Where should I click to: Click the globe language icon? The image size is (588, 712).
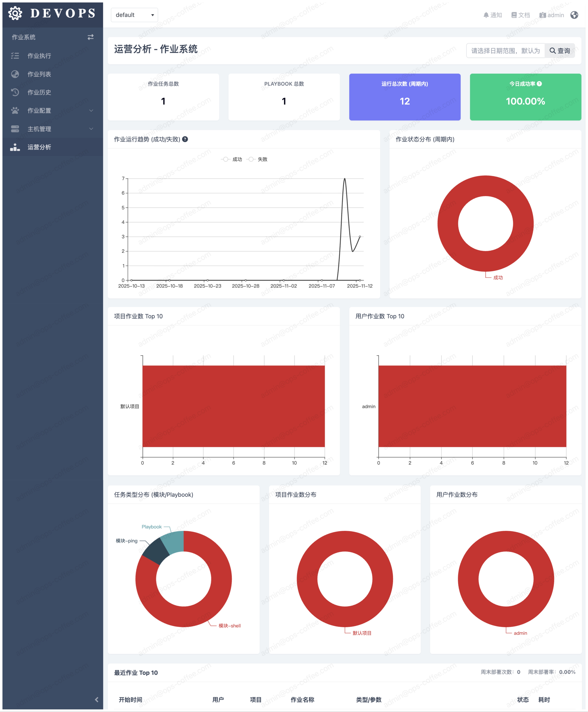pos(574,15)
